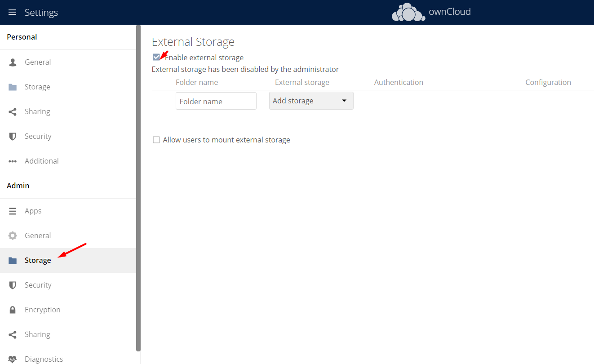Click the Diagnostics heart icon
The height and width of the screenshot is (364, 594).
[13, 358]
